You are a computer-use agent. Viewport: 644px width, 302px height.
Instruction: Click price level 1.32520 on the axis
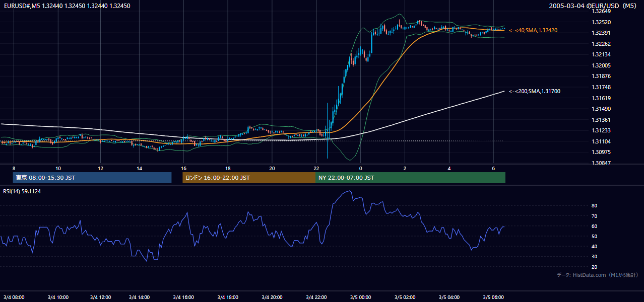pyautogui.click(x=601, y=22)
